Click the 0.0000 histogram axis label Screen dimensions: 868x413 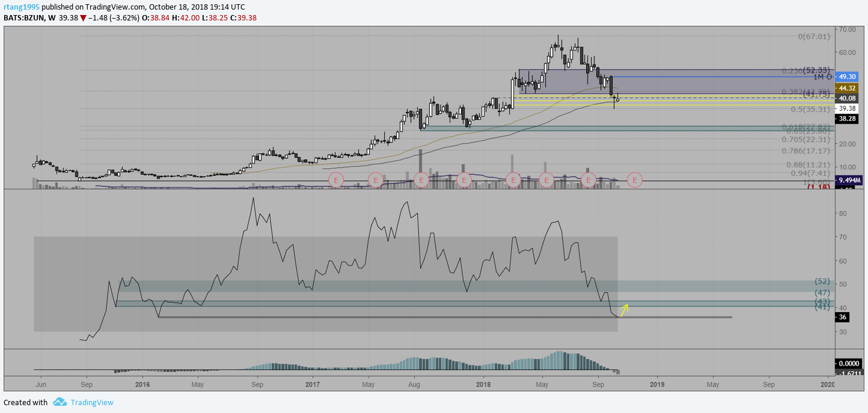coord(849,363)
